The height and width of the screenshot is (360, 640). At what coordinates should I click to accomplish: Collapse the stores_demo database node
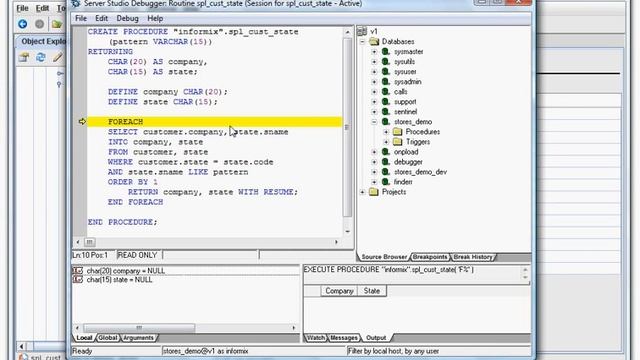point(374,122)
